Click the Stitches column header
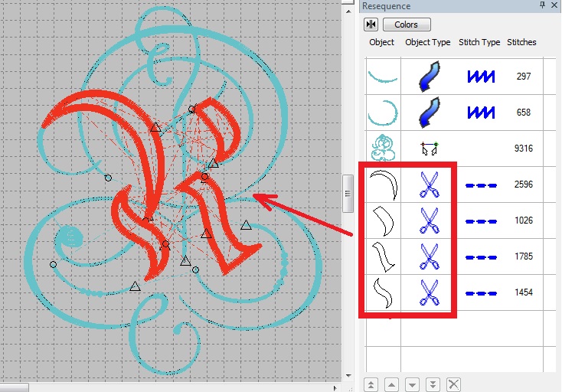Screen dimensions: 562x392 (521, 42)
